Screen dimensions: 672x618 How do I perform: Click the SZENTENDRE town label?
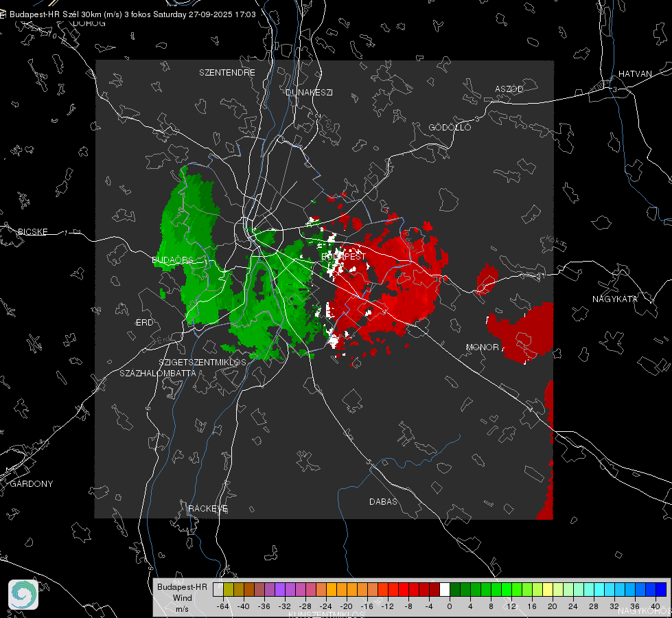pyautogui.click(x=227, y=73)
